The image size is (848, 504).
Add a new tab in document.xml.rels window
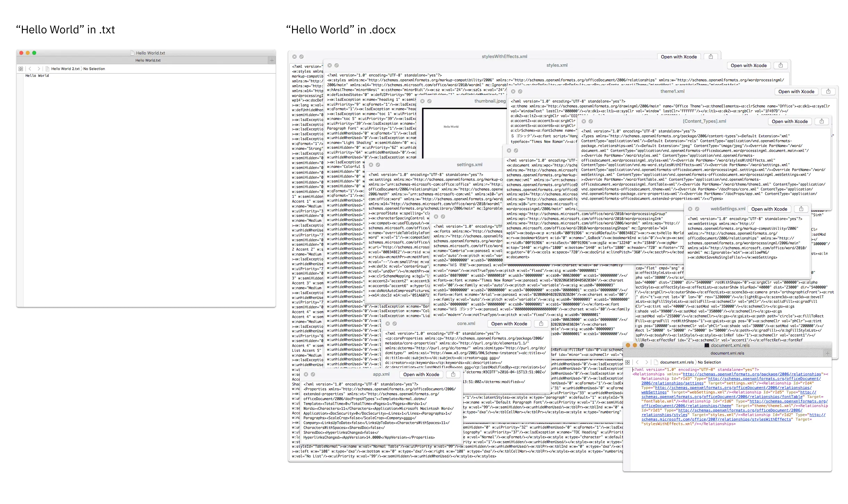(x=827, y=353)
